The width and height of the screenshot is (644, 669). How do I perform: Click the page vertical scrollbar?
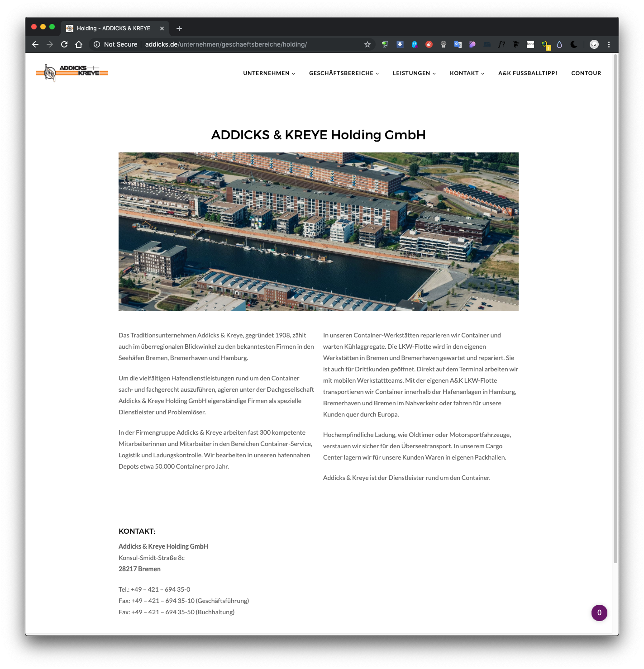[x=615, y=309]
